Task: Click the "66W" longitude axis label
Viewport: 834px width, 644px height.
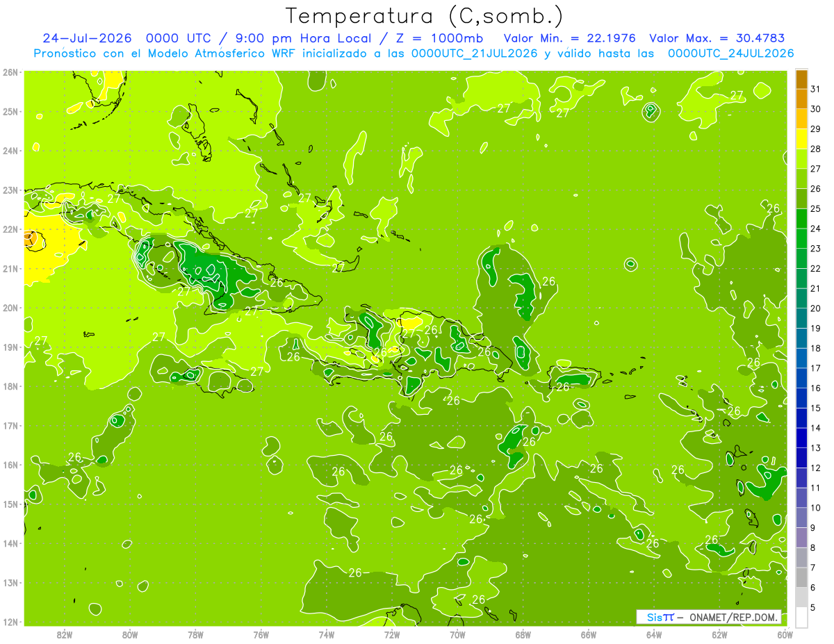Action: coord(589,634)
